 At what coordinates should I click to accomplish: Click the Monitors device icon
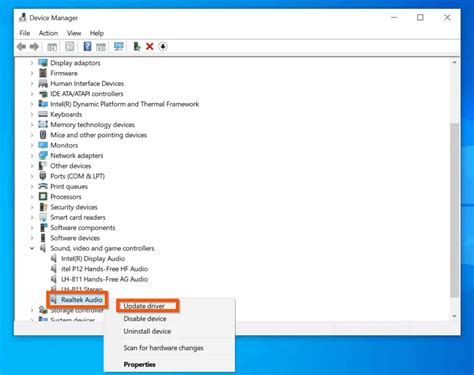click(x=43, y=145)
